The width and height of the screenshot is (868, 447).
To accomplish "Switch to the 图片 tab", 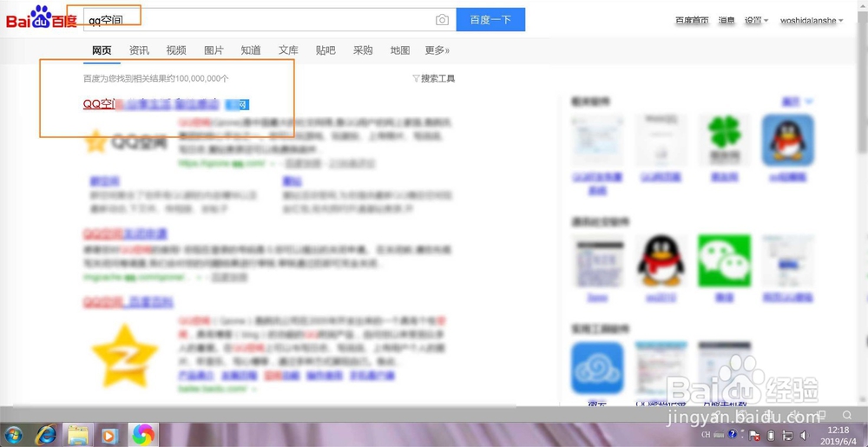I will pyautogui.click(x=214, y=50).
